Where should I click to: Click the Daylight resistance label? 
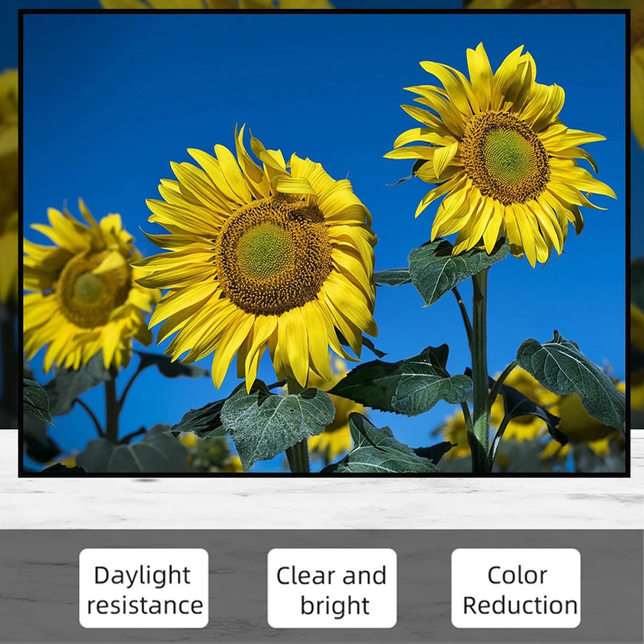click(x=144, y=588)
